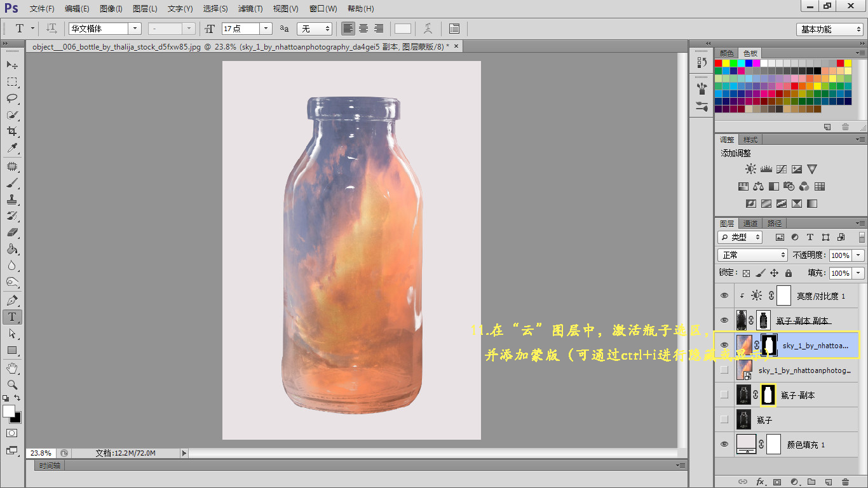Click the delete layer trash icon
This screenshot has height=488, width=868.
(x=845, y=482)
